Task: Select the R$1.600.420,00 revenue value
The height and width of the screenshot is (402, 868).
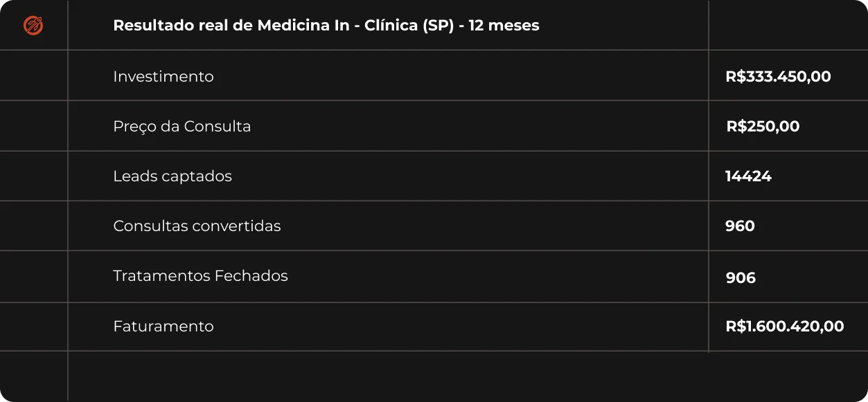Action: pos(784,327)
